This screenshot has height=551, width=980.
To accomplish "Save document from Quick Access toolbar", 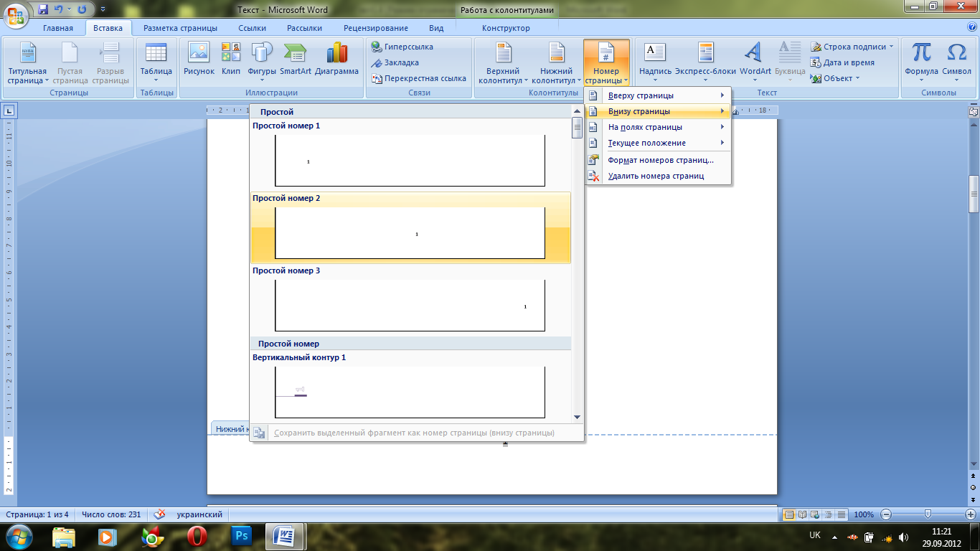I will tap(43, 10).
